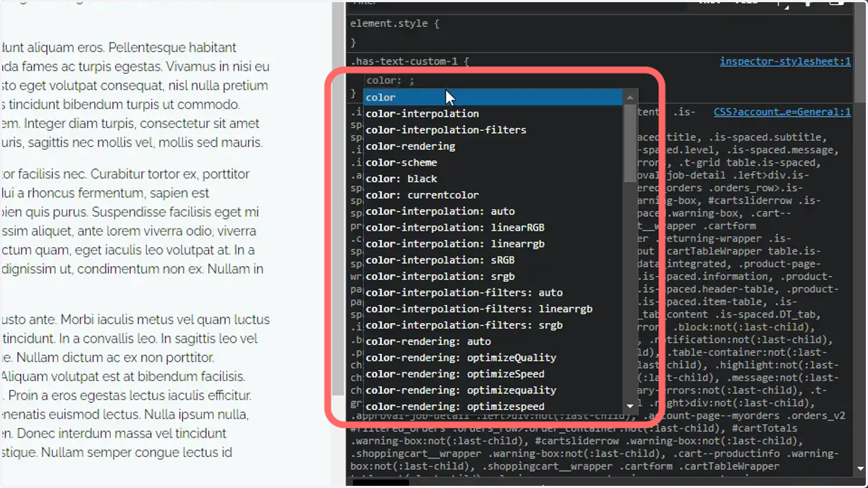The width and height of the screenshot is (868, 488).
Task: Pick 'color-rendering: optimizespeed' lowercase entry
Action: coord(493,406)
